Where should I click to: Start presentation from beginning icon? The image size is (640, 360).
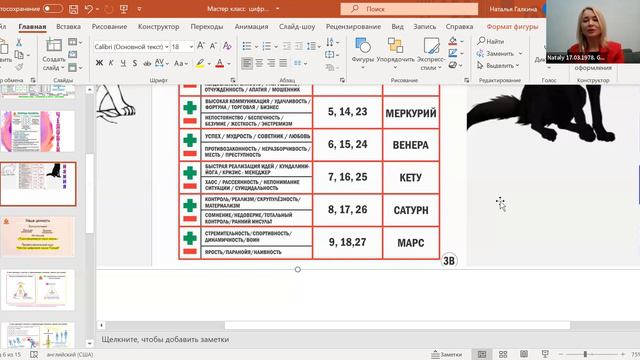click(124, 9)
